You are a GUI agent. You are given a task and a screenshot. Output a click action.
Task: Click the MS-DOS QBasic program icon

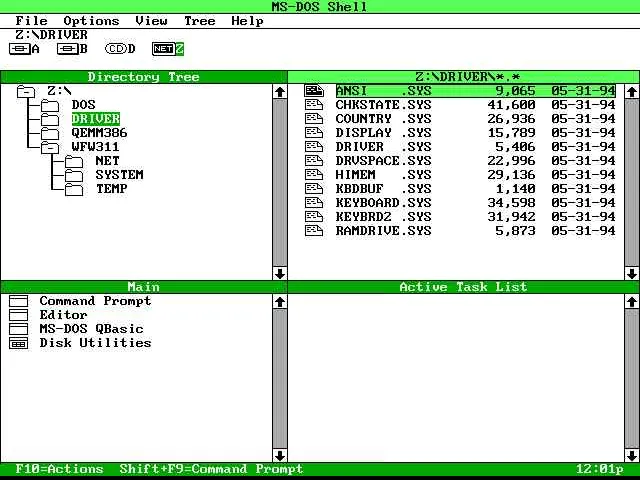(18, 329)
